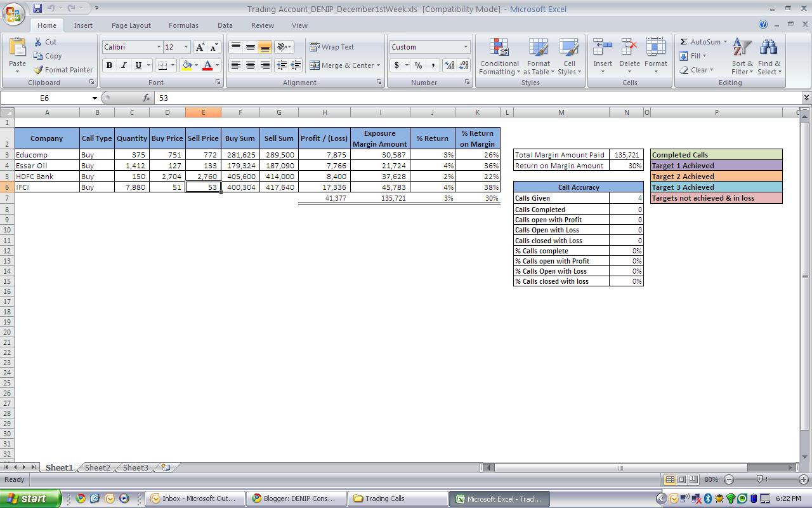Apply comma style
812x508 pixels.
433,65
